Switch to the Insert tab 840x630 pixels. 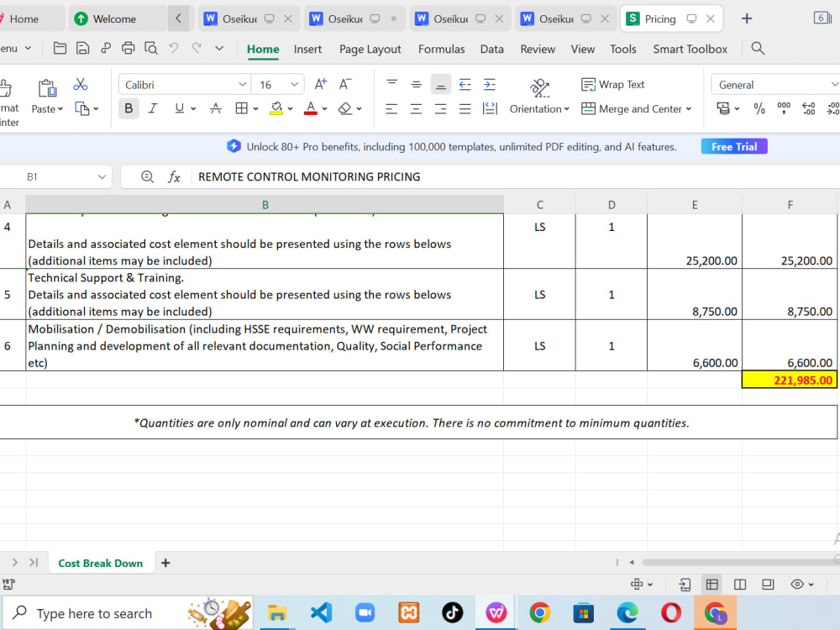pyautogui.click(x=307, y=49)
